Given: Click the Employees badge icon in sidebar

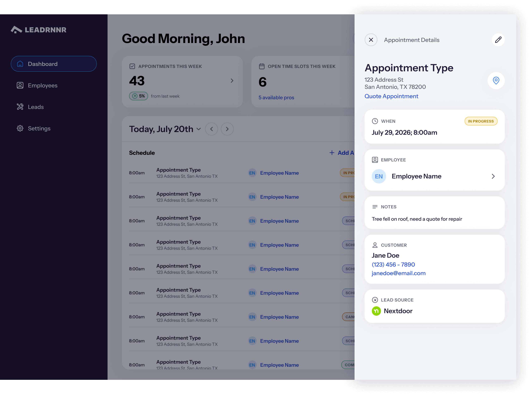Looking at the screenshot, I should (x=20, y=85).
